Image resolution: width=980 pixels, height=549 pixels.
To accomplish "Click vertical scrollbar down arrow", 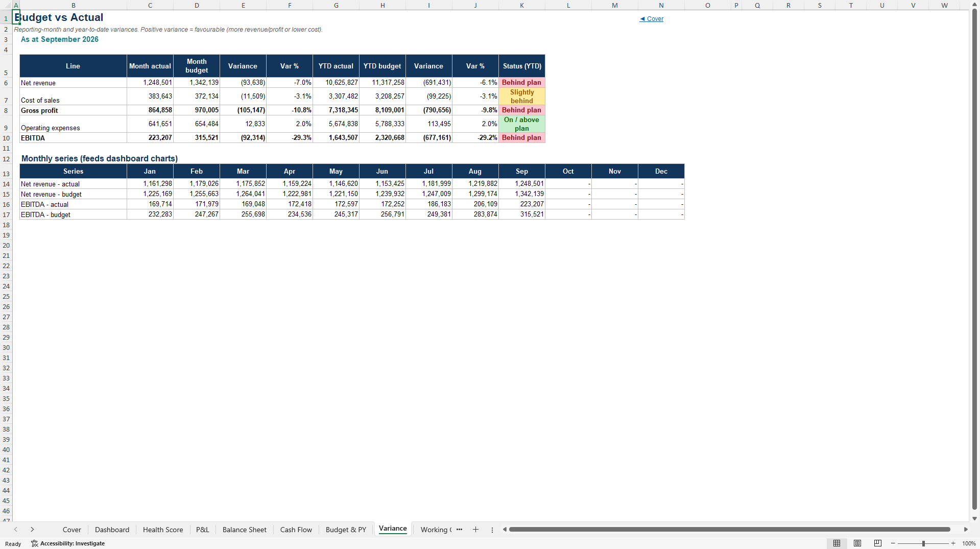I will tap(974, 518).
